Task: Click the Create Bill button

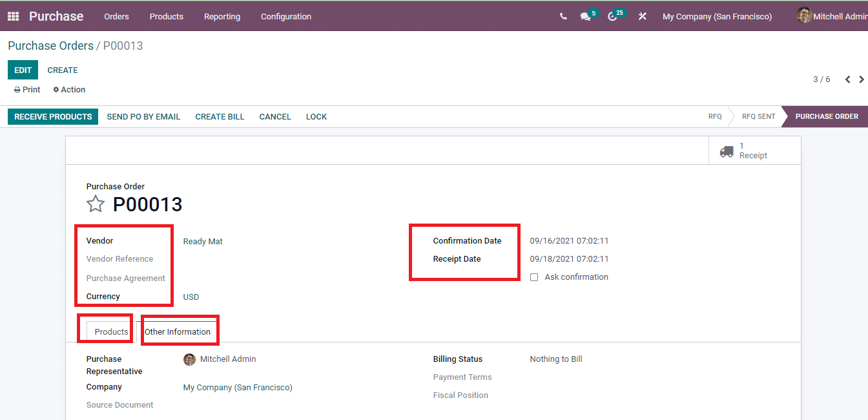Action: pyautogui.click(x=220, y=117)
